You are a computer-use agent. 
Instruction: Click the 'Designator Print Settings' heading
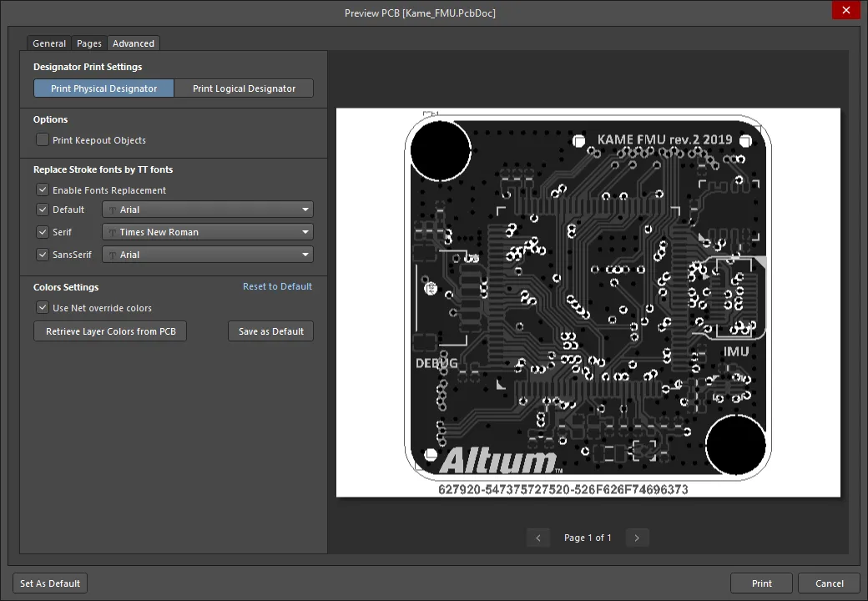[88, 67]
